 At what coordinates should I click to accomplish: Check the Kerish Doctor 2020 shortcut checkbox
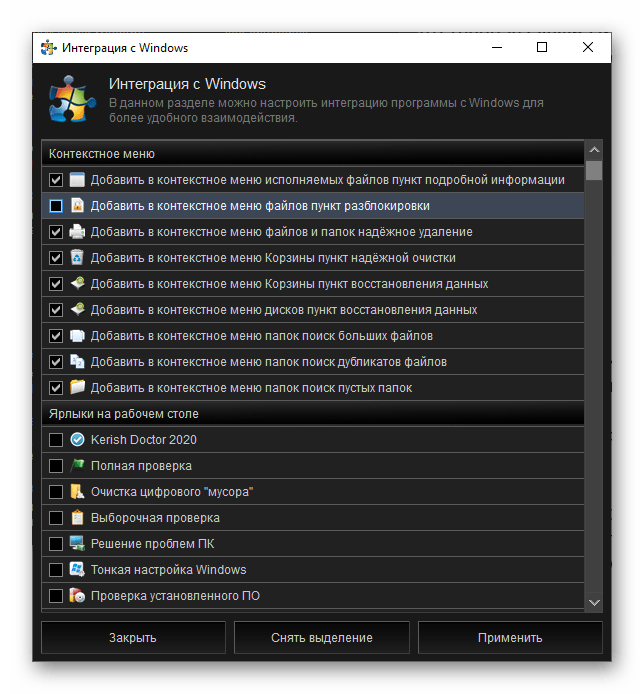point(56,440)
